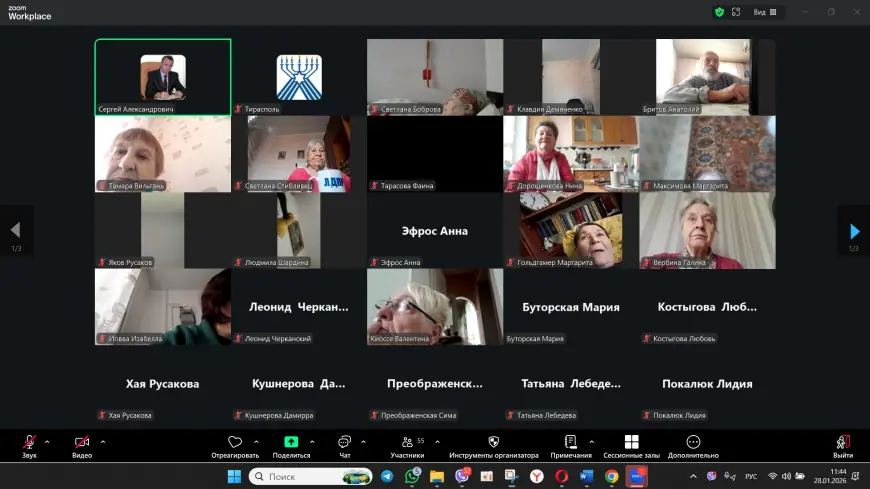
Task: Open the Отреагировать reactions icon
Action: tap(235, 442)
